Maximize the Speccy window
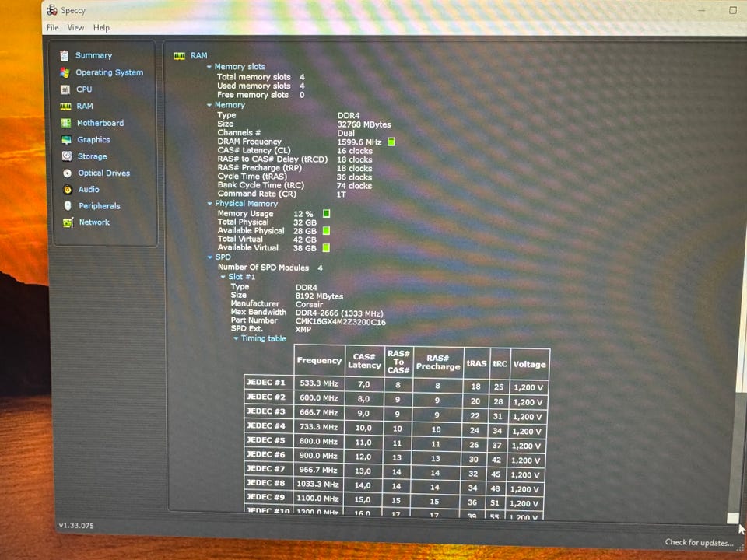This screenshot has width=747, height=560. 733,10
